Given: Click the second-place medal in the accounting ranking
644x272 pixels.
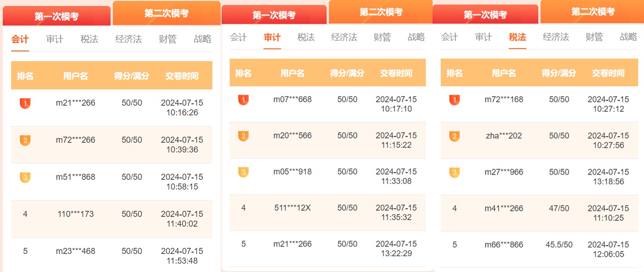Looking at the screenshot, I should pyautogui.click(x=25, y=140).
